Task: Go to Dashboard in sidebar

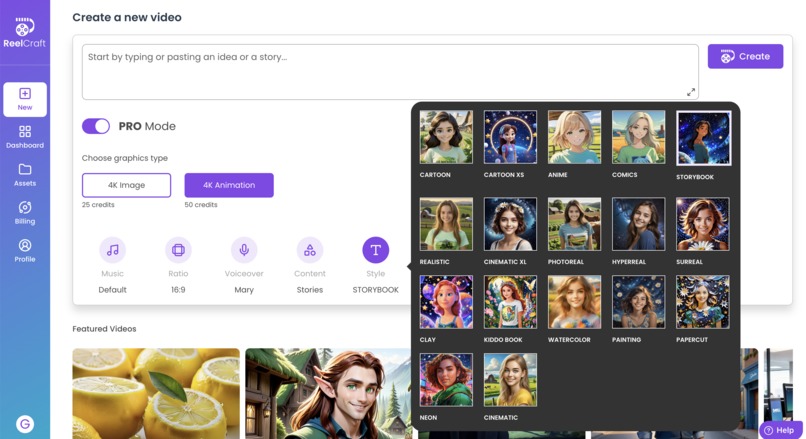Action: [25, 137]
